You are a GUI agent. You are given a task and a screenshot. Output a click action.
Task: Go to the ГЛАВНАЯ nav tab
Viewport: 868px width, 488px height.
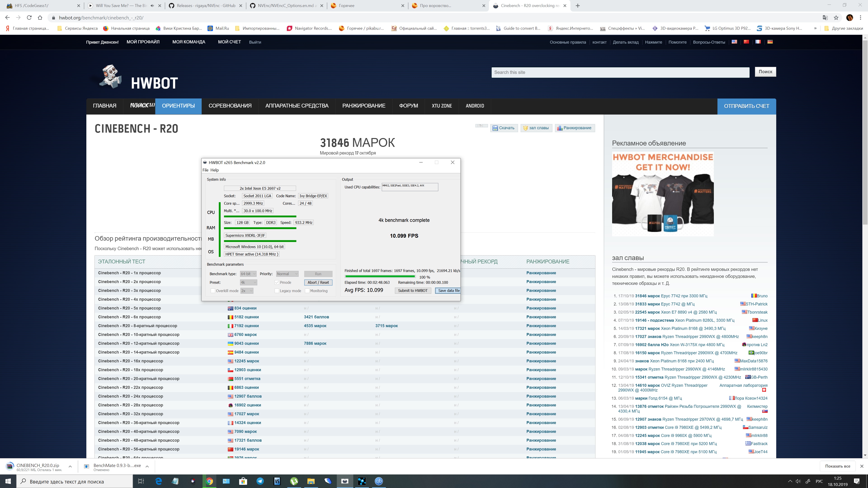[104, 106]
